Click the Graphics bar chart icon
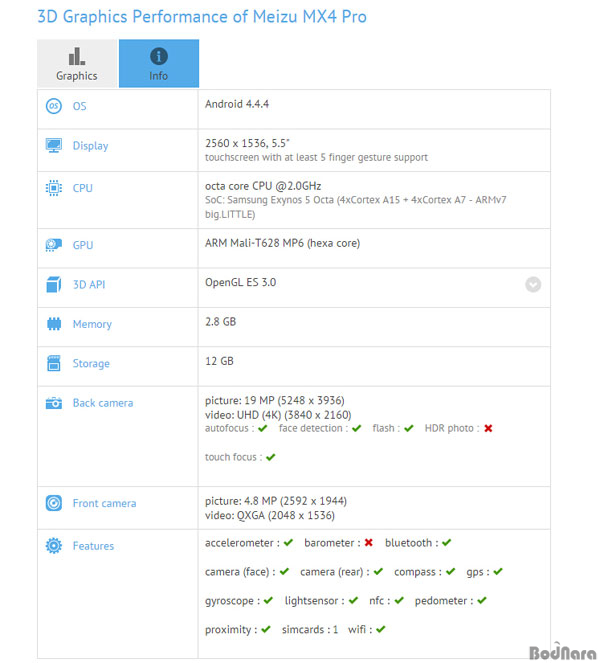The image size is (600, 663). tap(77, 56)
